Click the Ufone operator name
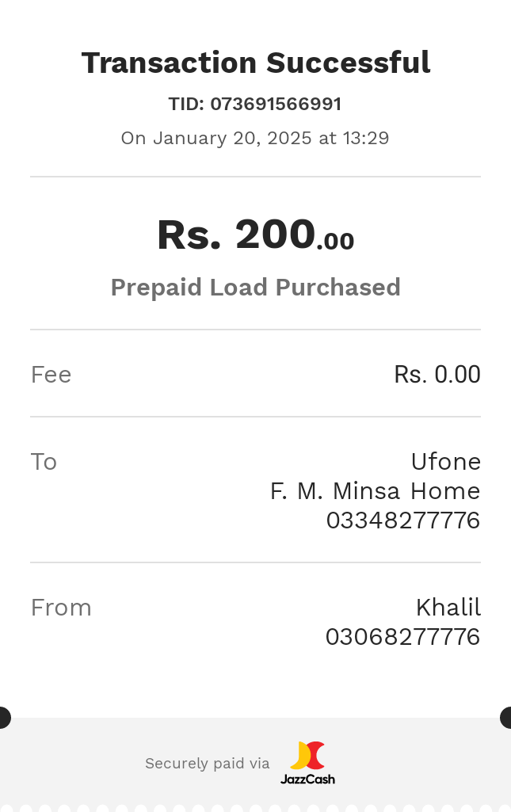 tap(445, 461)
